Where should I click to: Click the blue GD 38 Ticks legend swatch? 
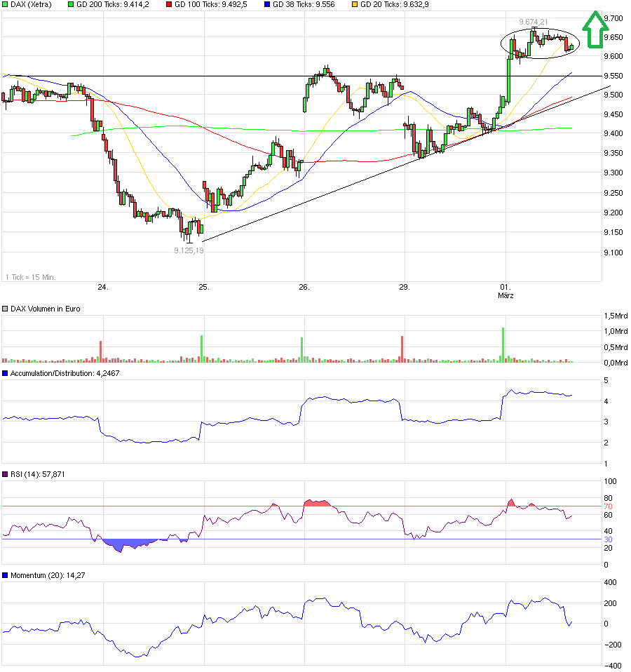click(267, 5)
